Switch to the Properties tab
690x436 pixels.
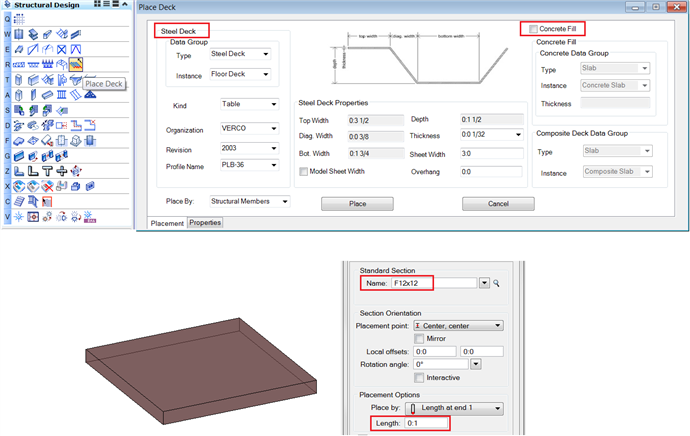click(x=205, y=223)
